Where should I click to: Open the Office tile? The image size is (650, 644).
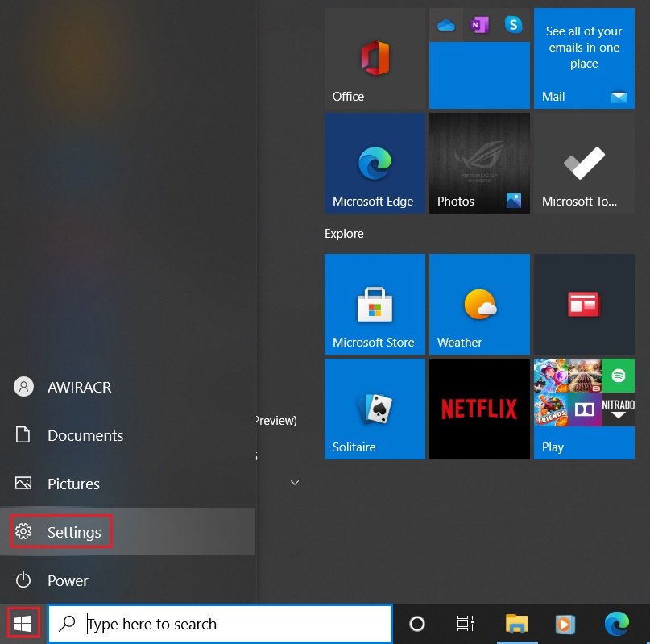[x=375, y=58]
